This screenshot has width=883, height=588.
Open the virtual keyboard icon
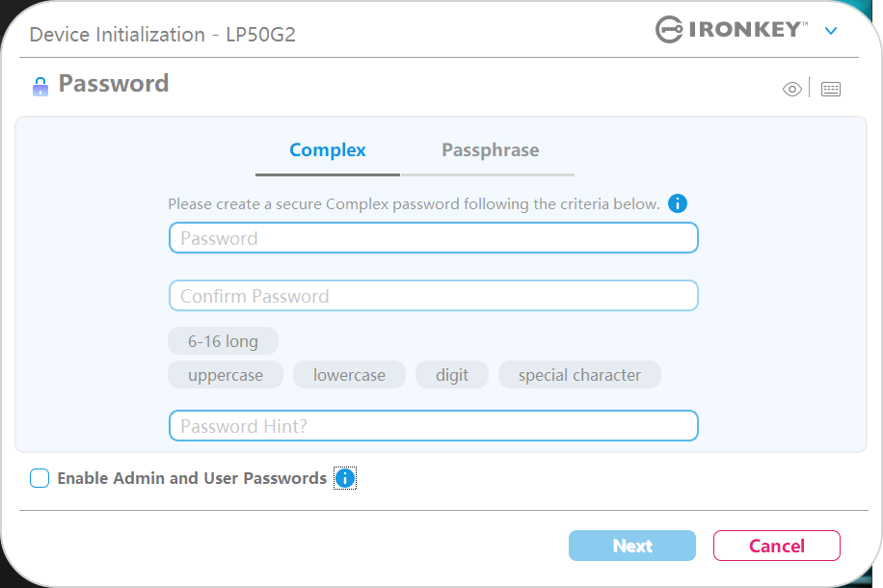click(831, 90)
